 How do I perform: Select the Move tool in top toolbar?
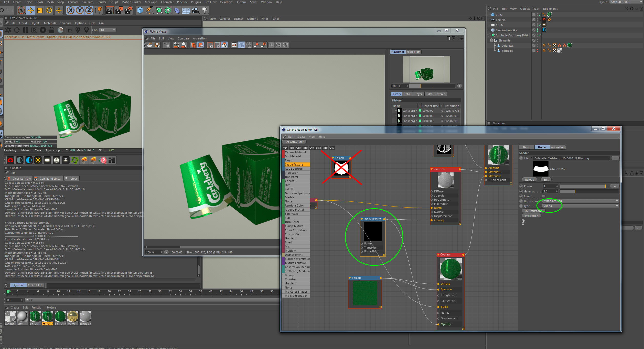click(31, 11)
